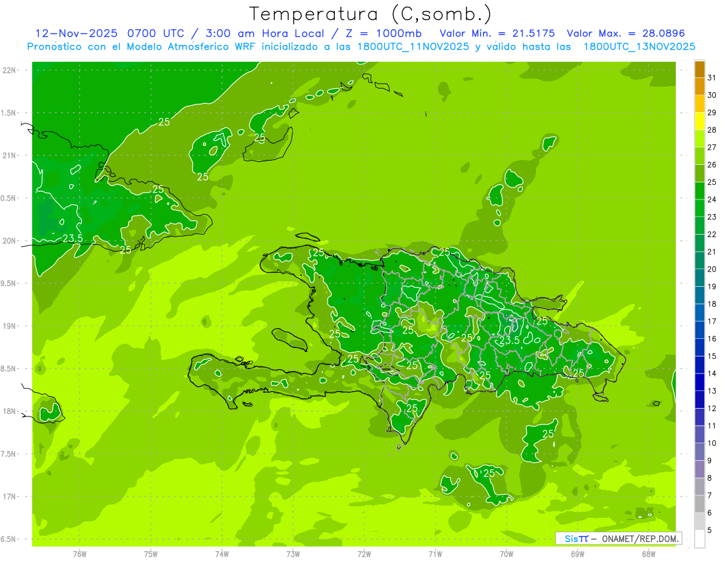Click the "20" label on the color scale
The image size is (728, 562).
pyautogui.click(x=712, y=269)
